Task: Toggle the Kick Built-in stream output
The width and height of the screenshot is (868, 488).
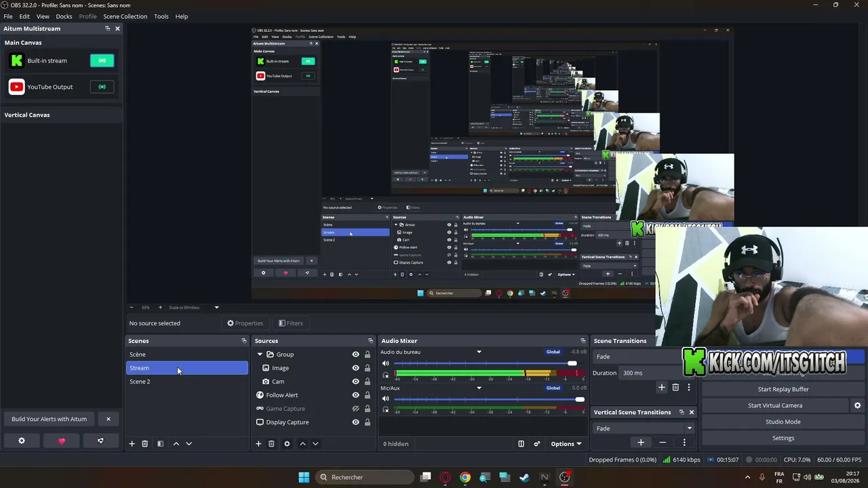Action: (x=102, y=61)
